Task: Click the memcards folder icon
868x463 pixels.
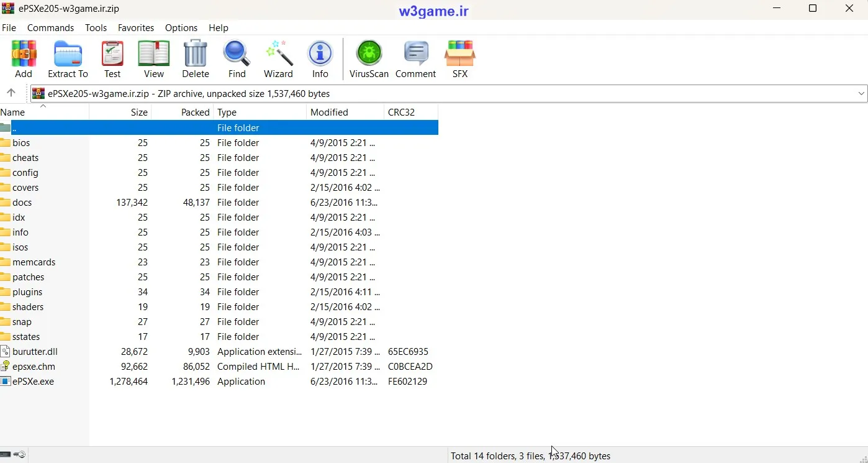Action: click(x=5, y=262)
